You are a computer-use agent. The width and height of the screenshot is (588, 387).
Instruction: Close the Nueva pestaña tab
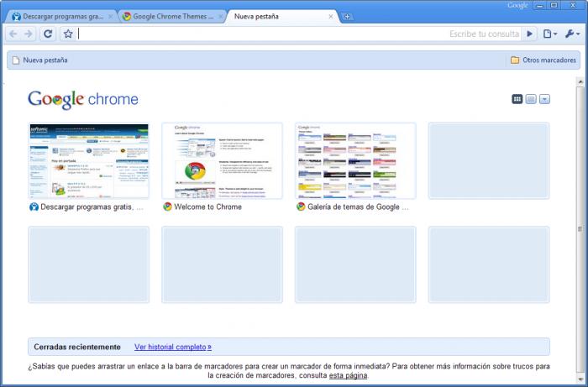(x=331, y=17)
